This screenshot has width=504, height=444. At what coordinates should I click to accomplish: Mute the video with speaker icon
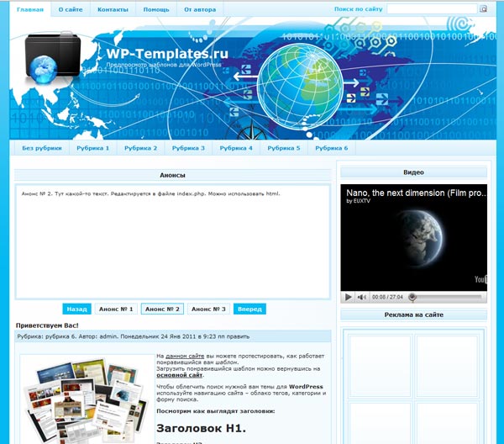pyautogui.click(x=362, y=297)
